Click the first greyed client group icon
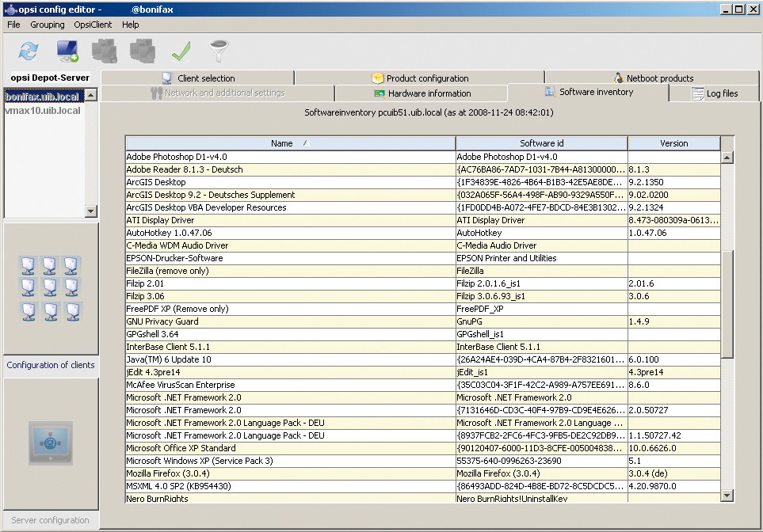The width and height of the screenshot is (763, 532). click(104, 51)
